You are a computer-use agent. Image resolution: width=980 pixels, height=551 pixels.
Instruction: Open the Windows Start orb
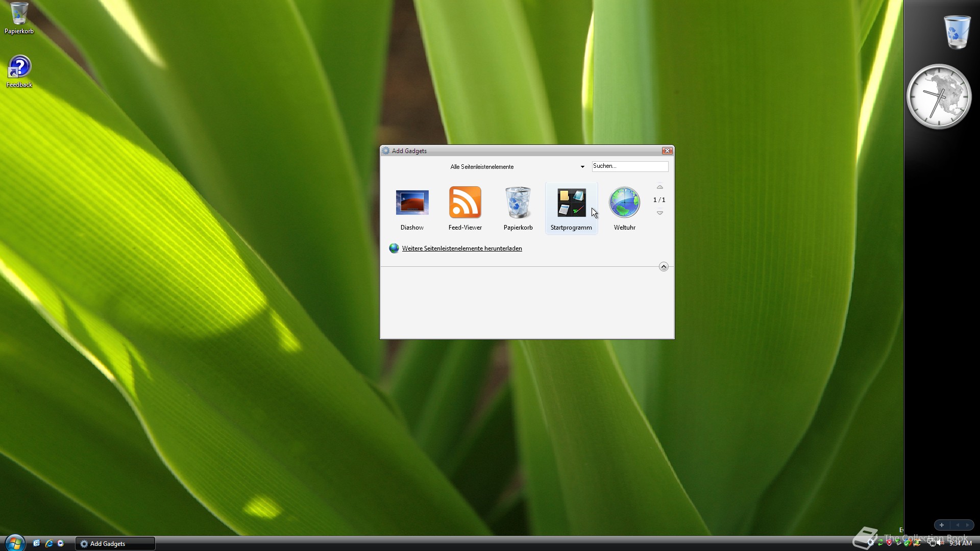15,543
